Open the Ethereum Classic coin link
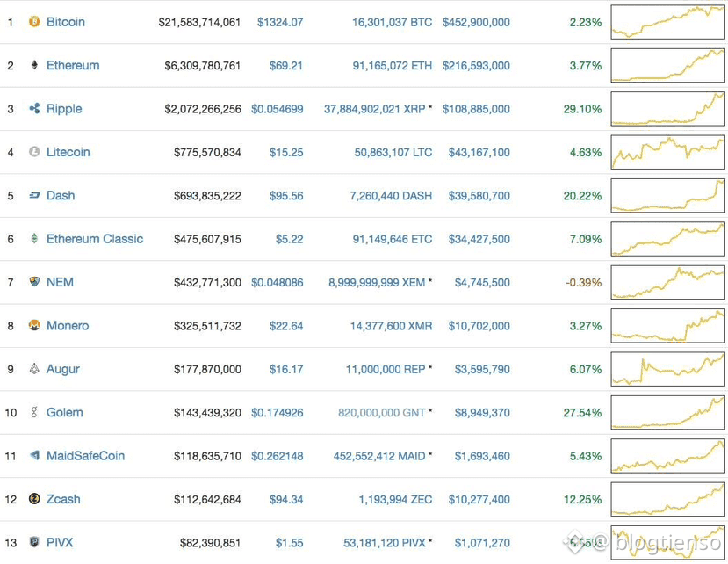The image size is (728, 564). tap(94, 239)
